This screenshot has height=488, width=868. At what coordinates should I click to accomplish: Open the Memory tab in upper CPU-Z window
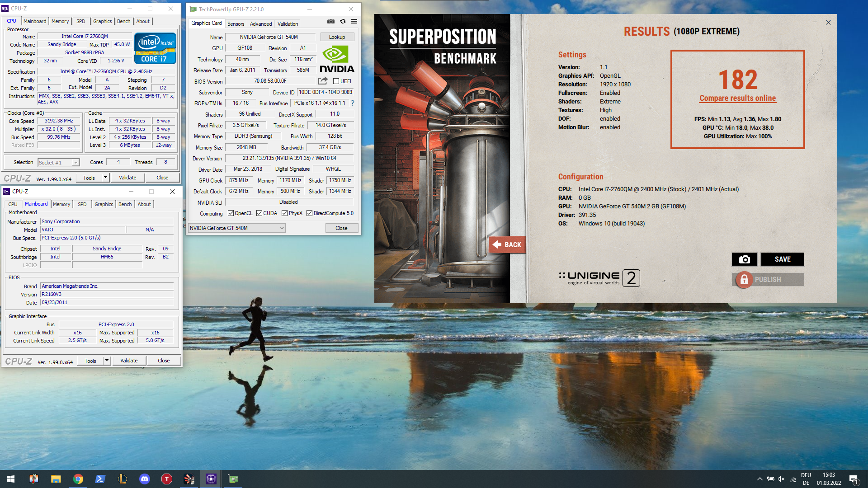click(60, 21)
